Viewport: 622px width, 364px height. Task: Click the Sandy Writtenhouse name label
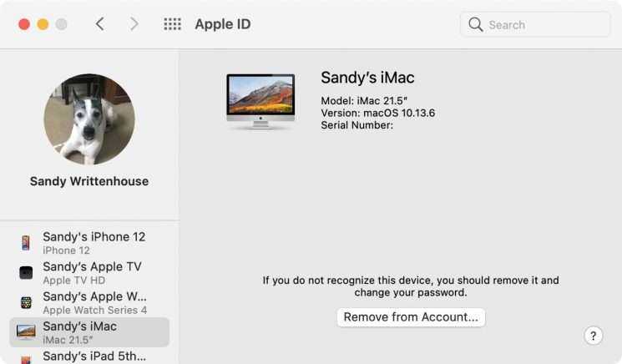point(89,181)
